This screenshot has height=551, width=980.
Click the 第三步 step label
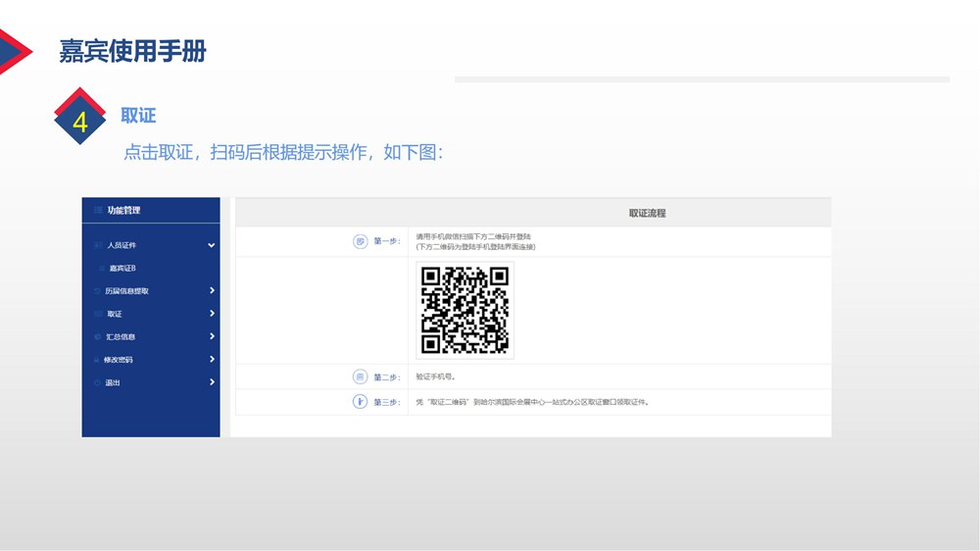click(387, 402)
